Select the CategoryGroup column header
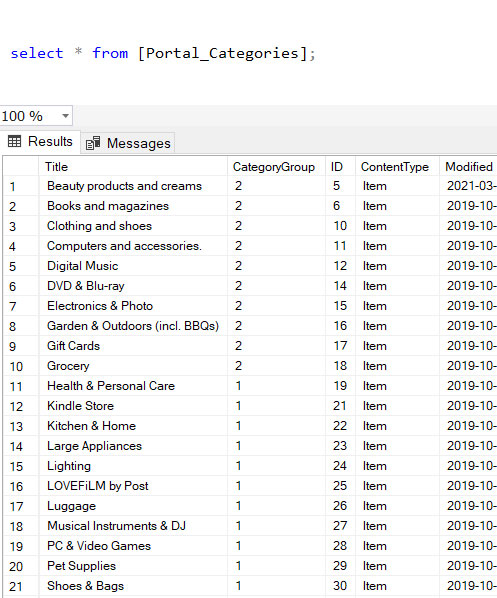The height and width of the screenshot is (598, 497). click(x=277, y=167)
